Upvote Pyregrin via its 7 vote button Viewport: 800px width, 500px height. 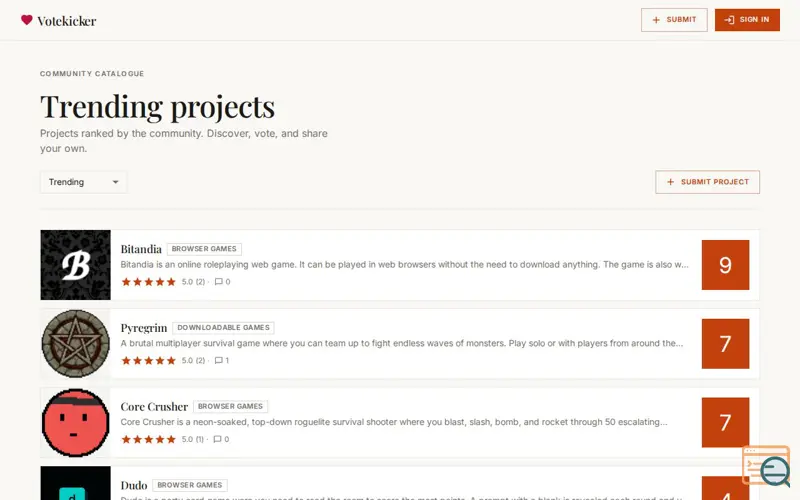725,343
